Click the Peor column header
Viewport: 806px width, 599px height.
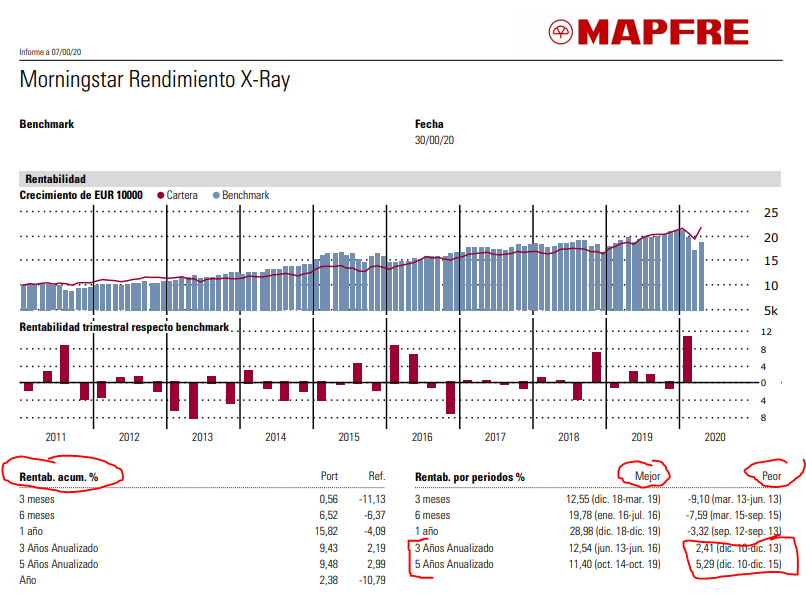772,476
